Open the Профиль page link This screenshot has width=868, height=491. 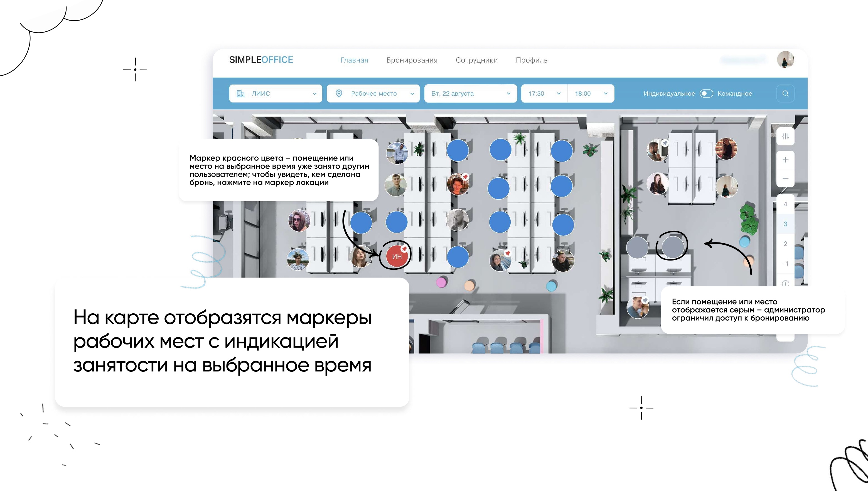click(531, 60)
